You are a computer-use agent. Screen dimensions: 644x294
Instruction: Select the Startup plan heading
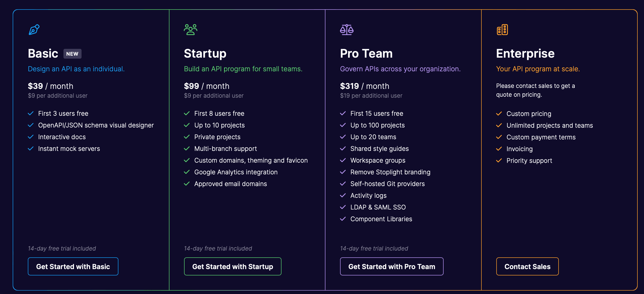[205, 53]
